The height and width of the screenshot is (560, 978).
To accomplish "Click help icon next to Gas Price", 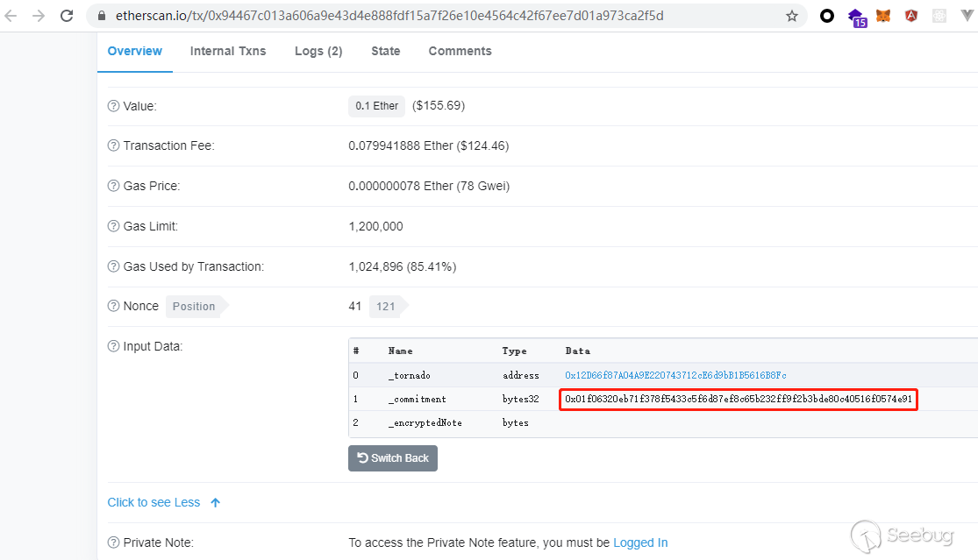I will (x=113, y=186).
